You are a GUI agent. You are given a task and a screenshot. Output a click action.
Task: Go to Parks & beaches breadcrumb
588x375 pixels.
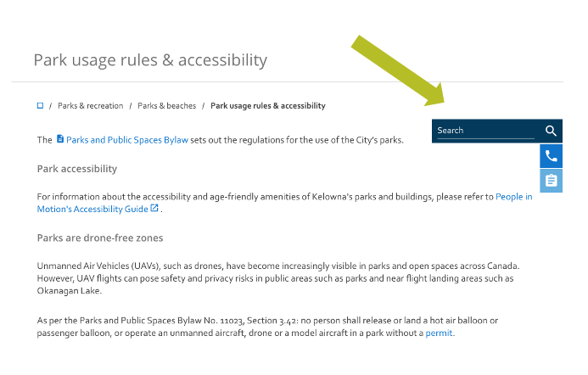tap(166, 106)
